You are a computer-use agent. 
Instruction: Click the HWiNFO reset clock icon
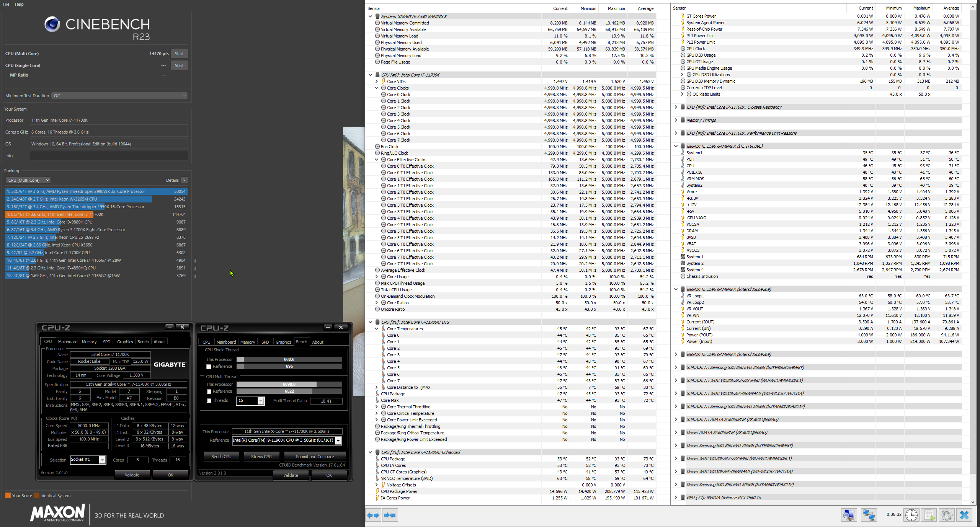[911, 515]
